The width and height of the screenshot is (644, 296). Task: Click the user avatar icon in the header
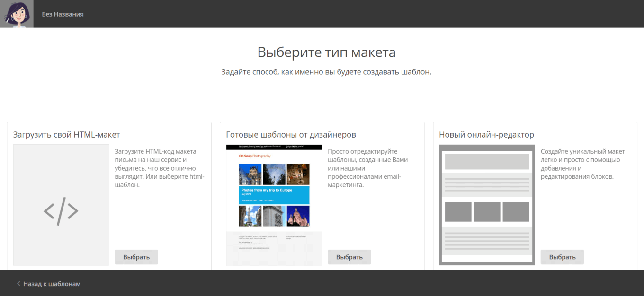pyautogui.click(x=17, y=14)
